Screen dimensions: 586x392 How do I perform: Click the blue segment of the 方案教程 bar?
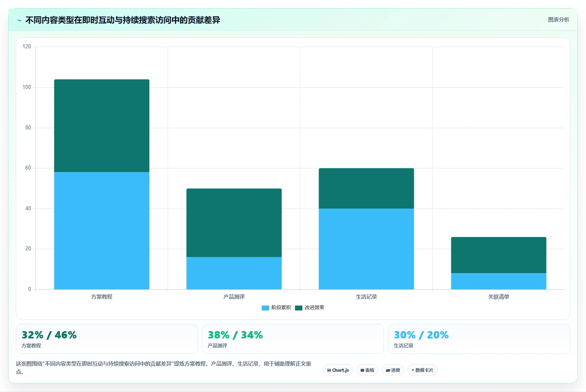[x=102, y=230]
